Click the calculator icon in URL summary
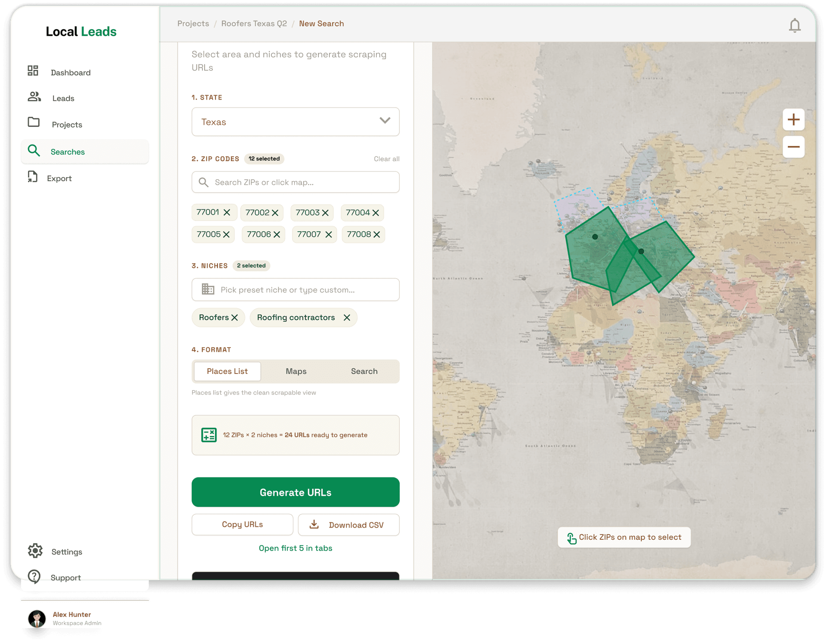 [x=209, y=435]
